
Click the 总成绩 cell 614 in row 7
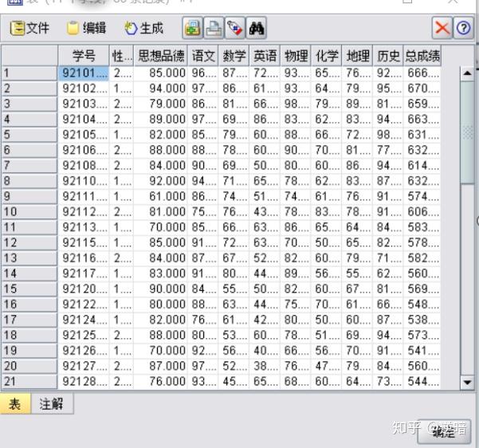[422, 166]
